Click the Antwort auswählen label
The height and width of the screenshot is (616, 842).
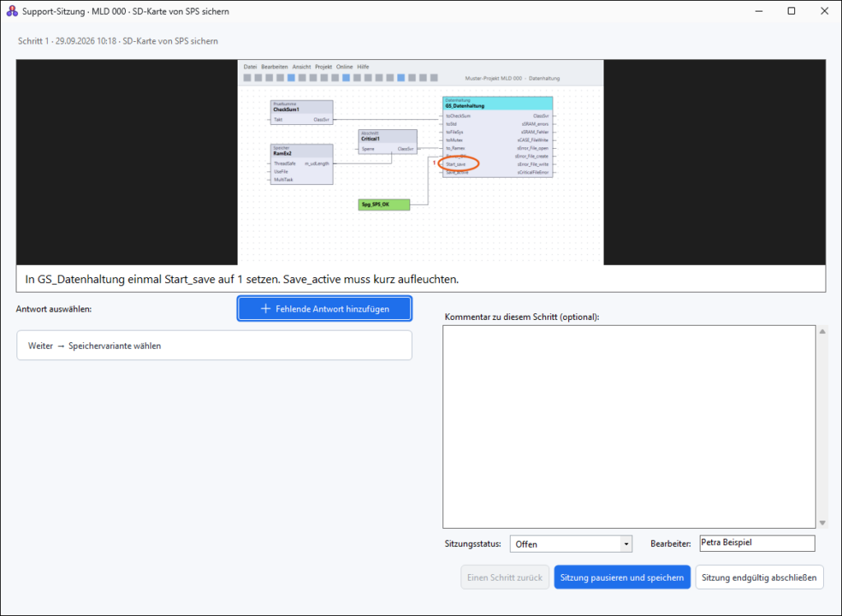53,308
